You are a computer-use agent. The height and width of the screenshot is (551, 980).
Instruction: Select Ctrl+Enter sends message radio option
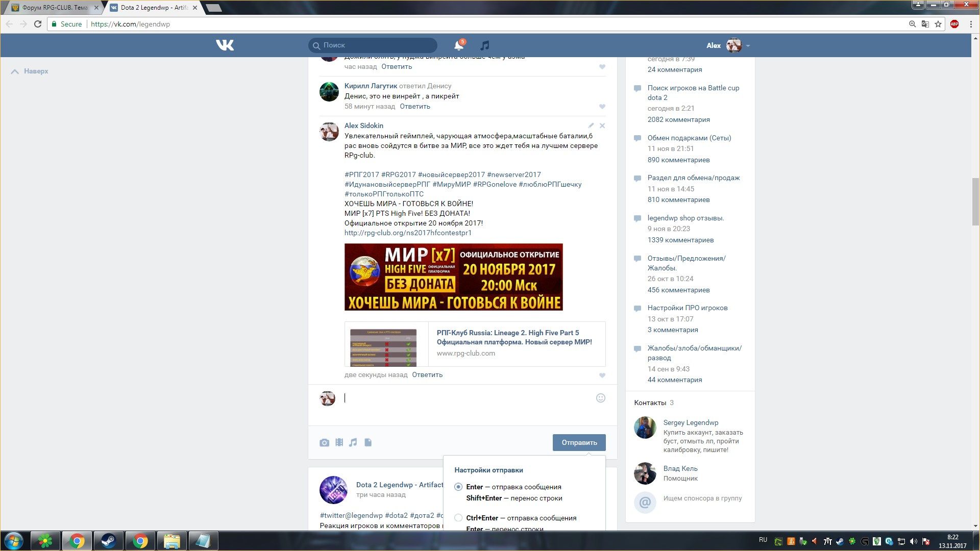pos(458,518)
